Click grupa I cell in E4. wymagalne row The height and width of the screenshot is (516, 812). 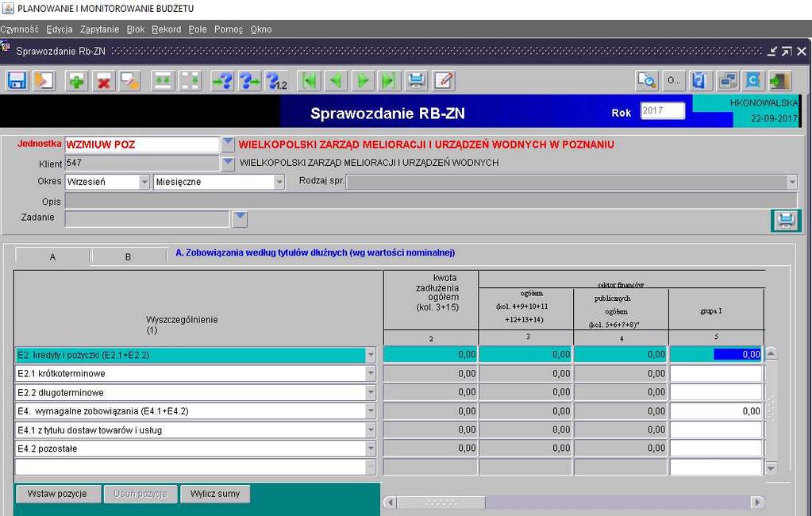716,411
